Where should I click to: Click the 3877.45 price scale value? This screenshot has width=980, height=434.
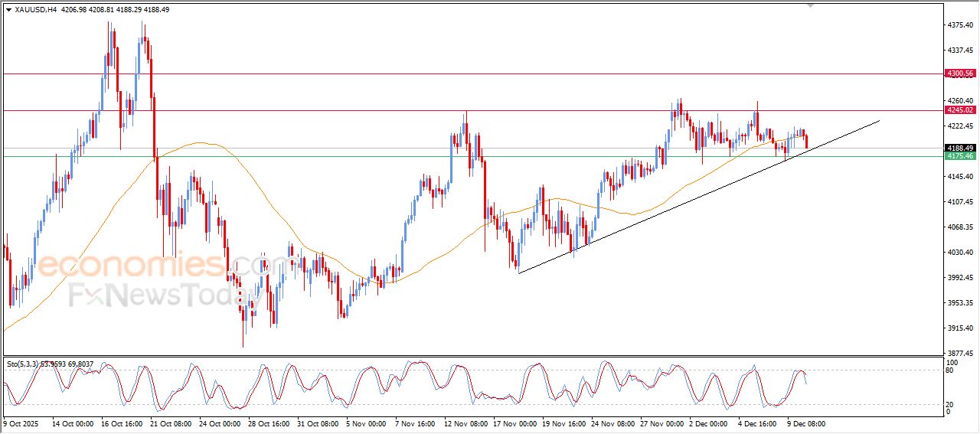tap(960, 353)
